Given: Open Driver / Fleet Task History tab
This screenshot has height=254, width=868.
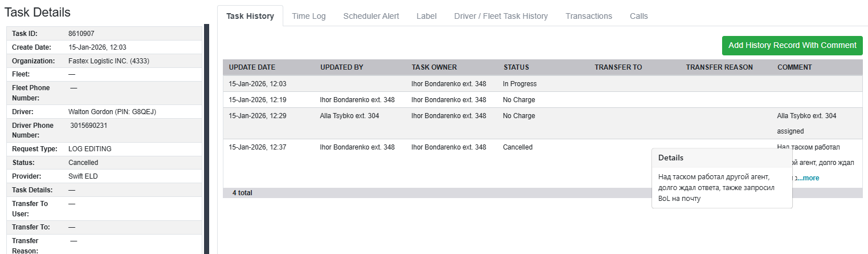Looking at the screenshot, I should tap(501, 16).
